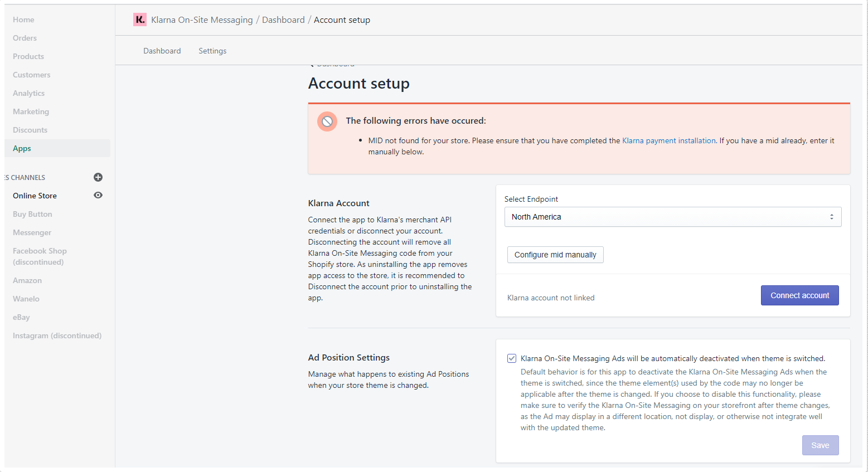Click Configure mid manually button
The image size is (868, 472).
coord(555,255)
